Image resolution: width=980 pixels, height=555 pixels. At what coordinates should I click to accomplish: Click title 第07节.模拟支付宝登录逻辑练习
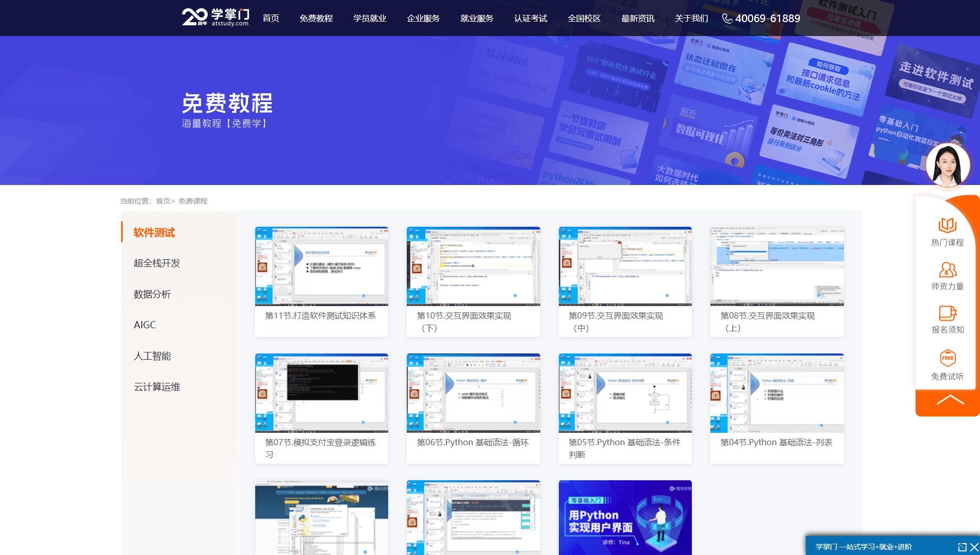(320, 448)
